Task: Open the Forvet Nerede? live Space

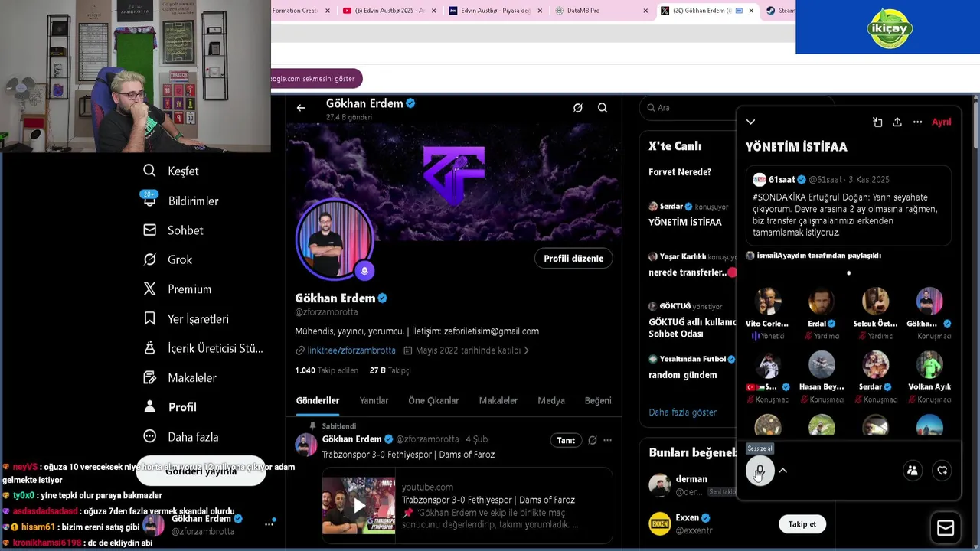Action: (x=680, y=172)
